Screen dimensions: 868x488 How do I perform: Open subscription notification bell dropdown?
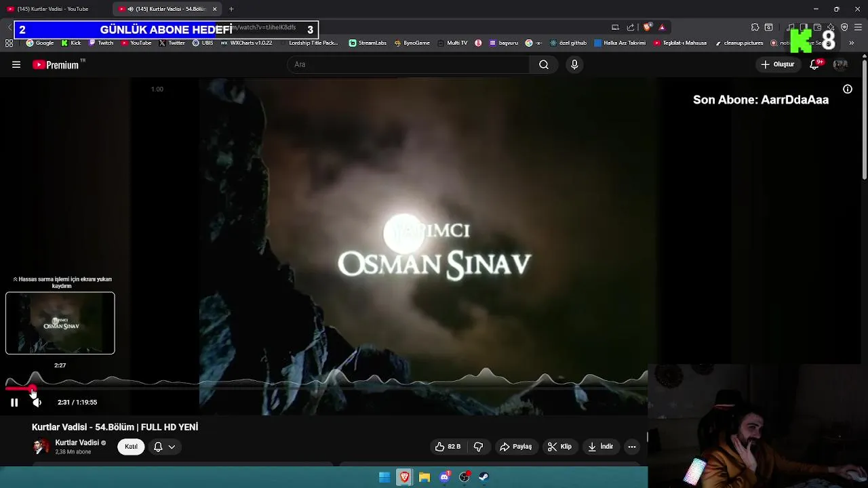[164, 447]
